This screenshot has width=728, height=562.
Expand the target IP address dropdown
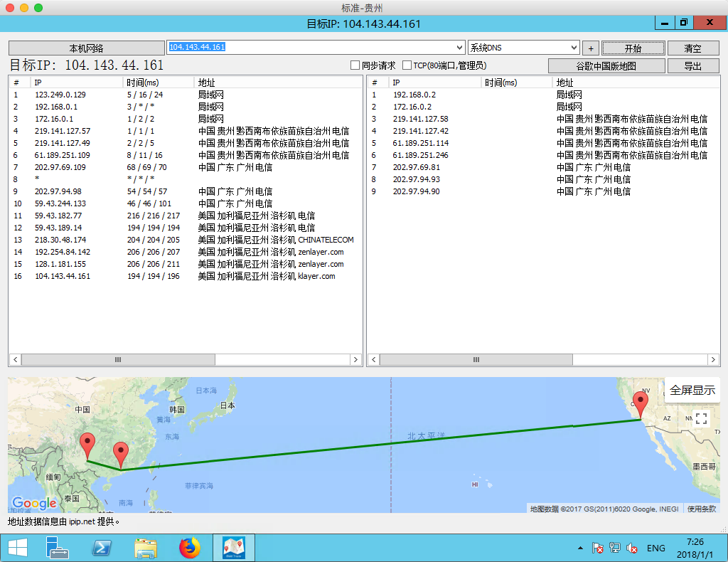tap(459, 48)
